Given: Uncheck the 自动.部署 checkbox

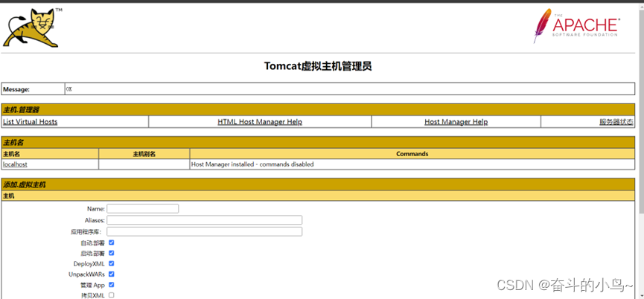Looking at the screenshot, I should [111, 242].
